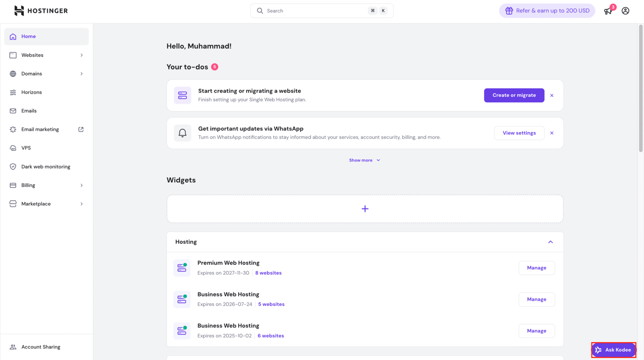Open Websites in the sidebar
The height and width of the screenshot is (360, 644).
[x=46, y=55]
